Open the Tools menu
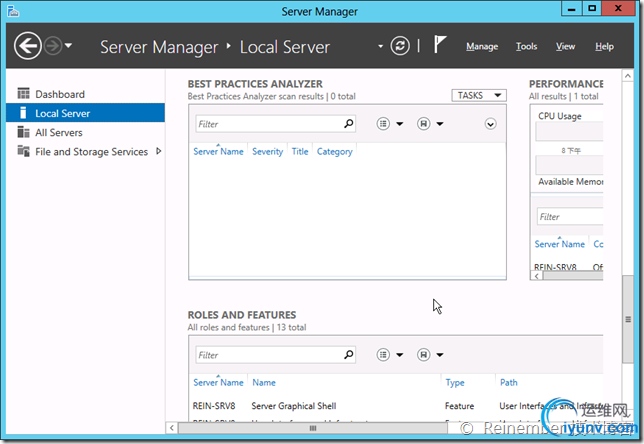This screenshot has width=644, height=444. 527,46
